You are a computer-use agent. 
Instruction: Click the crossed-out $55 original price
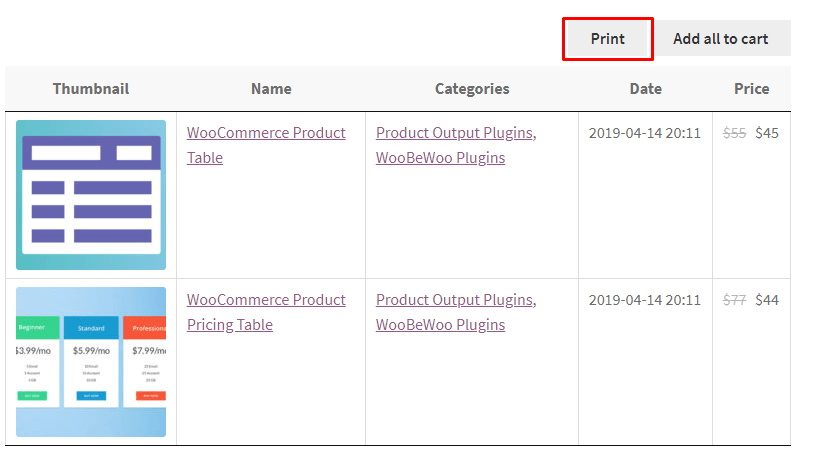click(x=734, y=133)
